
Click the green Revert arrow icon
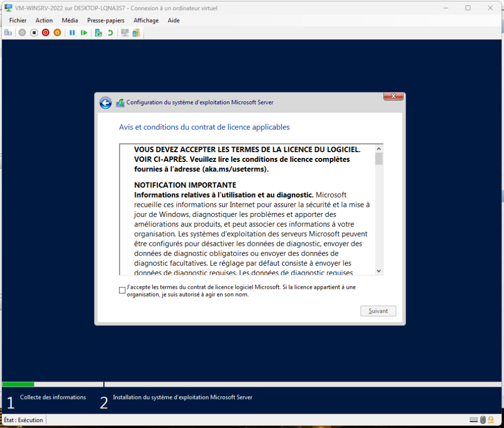pos(110,32)
